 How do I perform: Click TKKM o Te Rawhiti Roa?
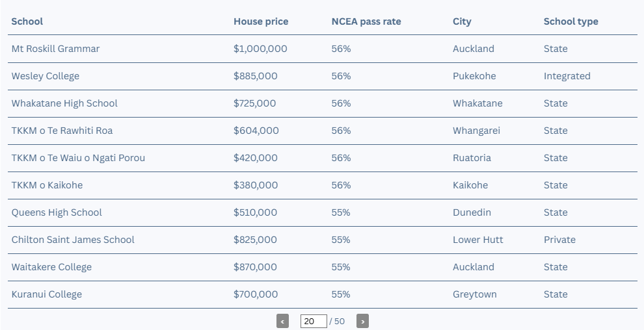click(x=62, y=131)
